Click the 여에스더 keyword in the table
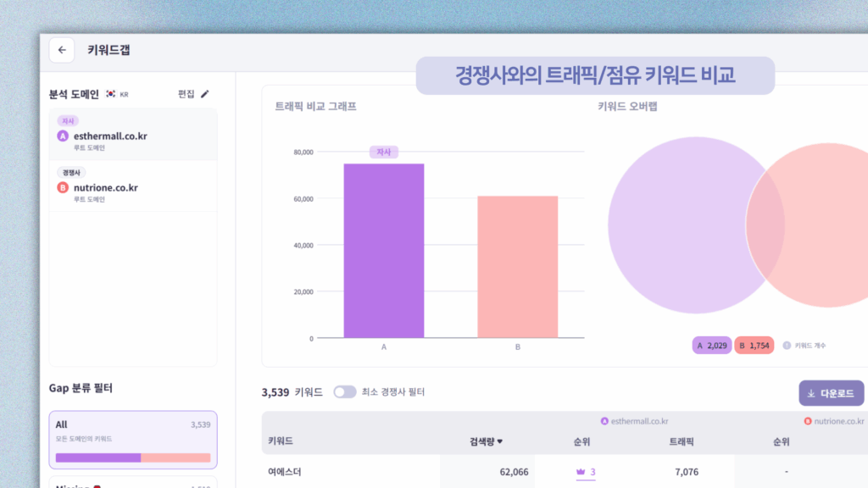The height and width of the screenshot is (488, 868). [287, 472]
